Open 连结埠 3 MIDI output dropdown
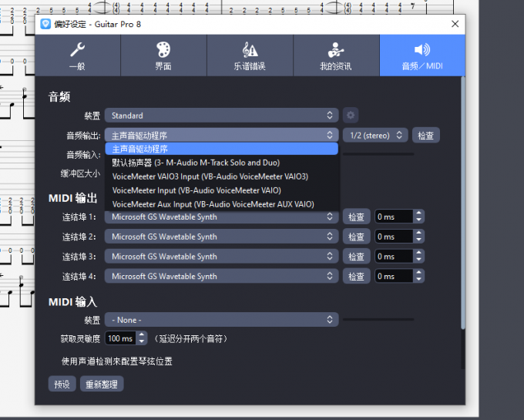The height and width of the screenshot is (420, 524). tap(222, 257)
